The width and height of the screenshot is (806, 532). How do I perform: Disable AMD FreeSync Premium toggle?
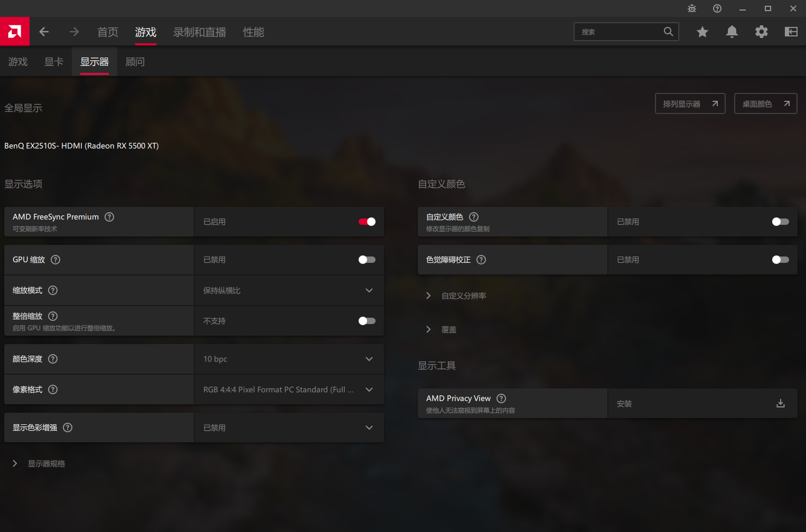[367, 222]
